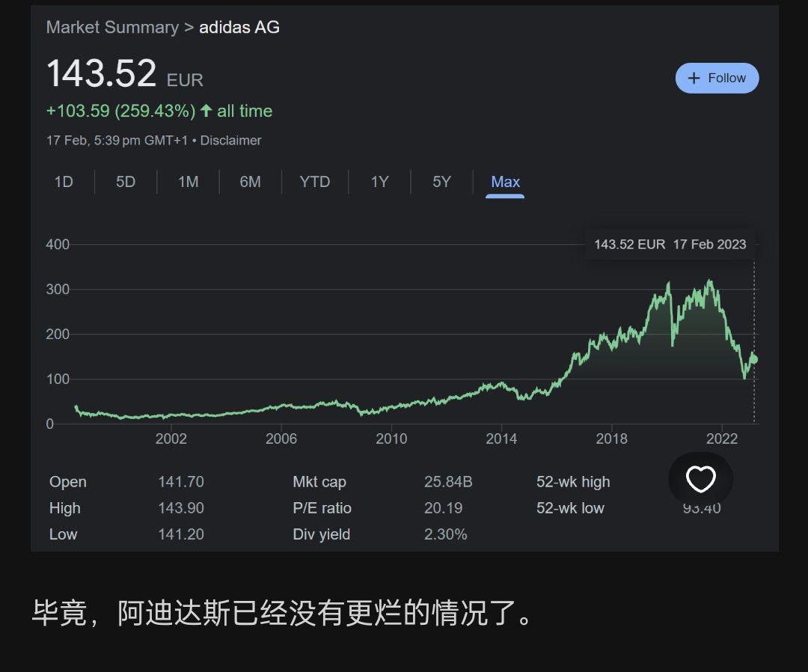Click the Low value 141.20
The image size is (808, 672).
coord(181,534)
